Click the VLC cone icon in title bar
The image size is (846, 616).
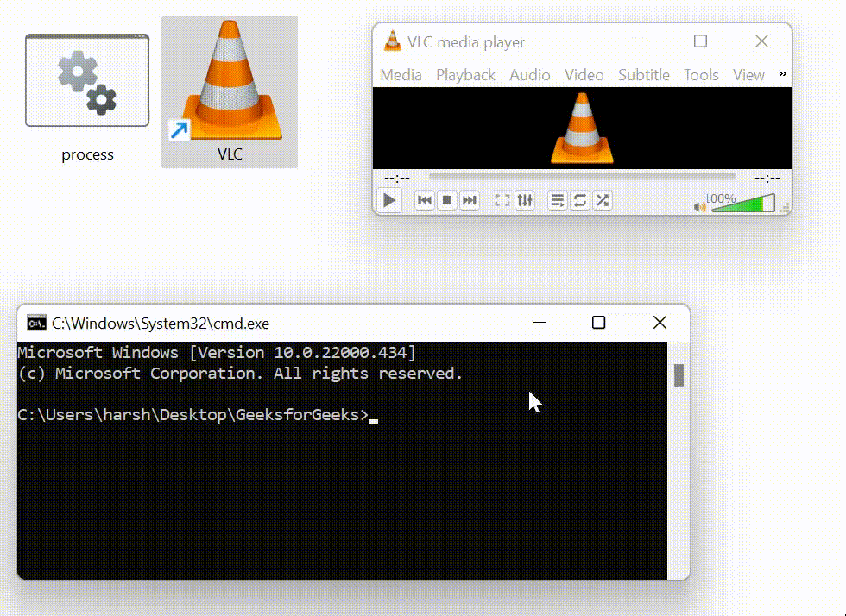tap(392, 41)
